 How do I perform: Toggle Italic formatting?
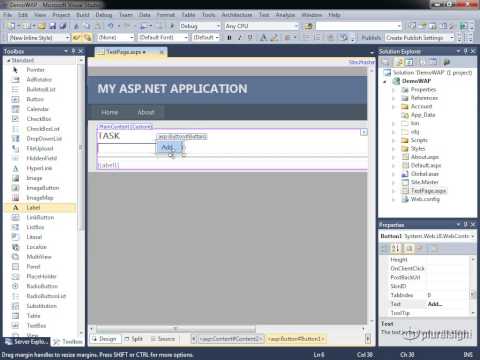tap(240, 38)
